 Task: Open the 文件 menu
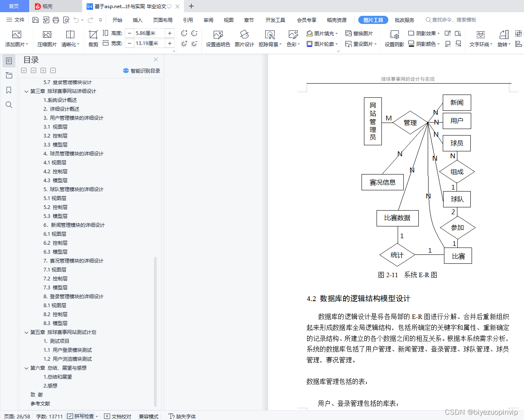pyautogui.click(x=15, y=20)
